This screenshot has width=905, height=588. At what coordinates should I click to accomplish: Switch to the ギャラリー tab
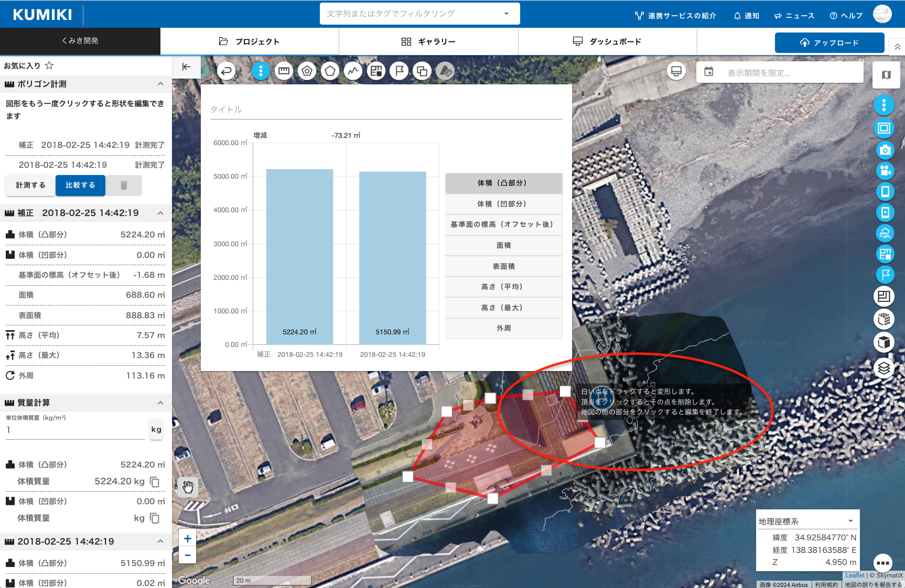tap(428, 41)
